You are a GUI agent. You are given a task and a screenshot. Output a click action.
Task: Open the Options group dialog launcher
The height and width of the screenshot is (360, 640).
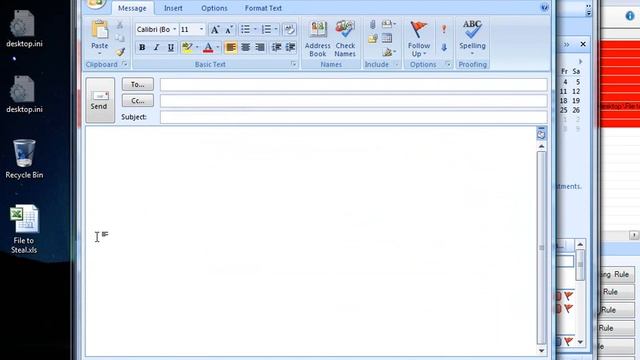(x=448, y=64)
